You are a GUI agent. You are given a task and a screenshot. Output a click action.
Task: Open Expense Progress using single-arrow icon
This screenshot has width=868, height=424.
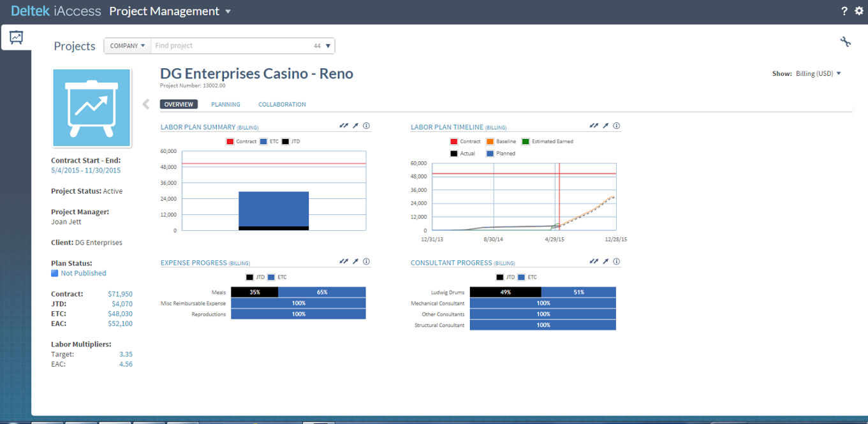coord(355,261)
